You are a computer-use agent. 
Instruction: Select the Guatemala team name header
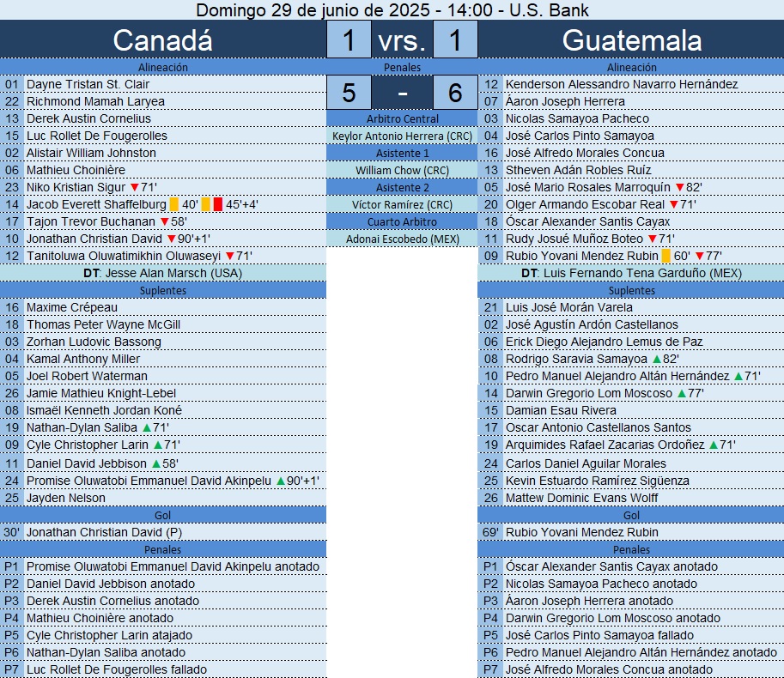tap(631, 40)
